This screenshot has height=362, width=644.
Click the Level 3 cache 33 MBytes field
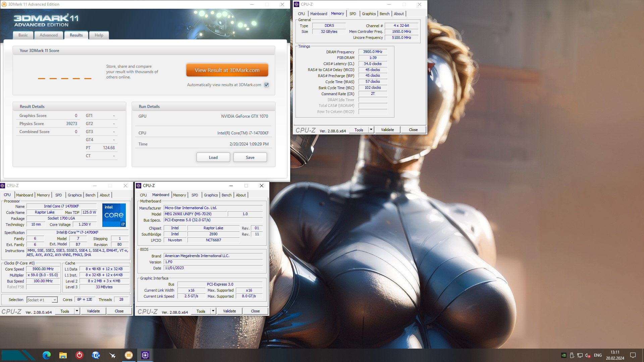[104, 287]
